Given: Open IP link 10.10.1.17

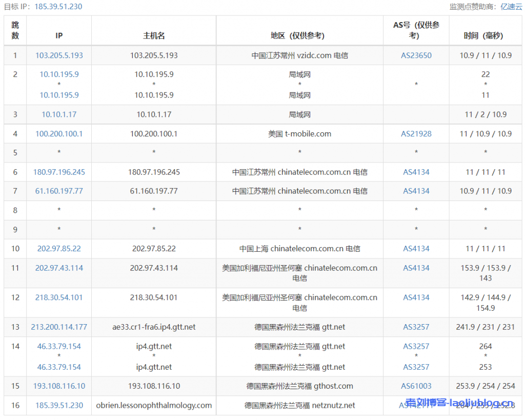Looking at the screenshot, I should click(x=59, y=114).
